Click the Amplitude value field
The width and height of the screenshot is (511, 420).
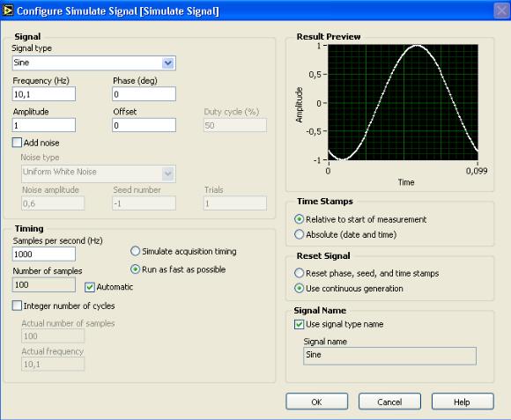tap(44, 125)
